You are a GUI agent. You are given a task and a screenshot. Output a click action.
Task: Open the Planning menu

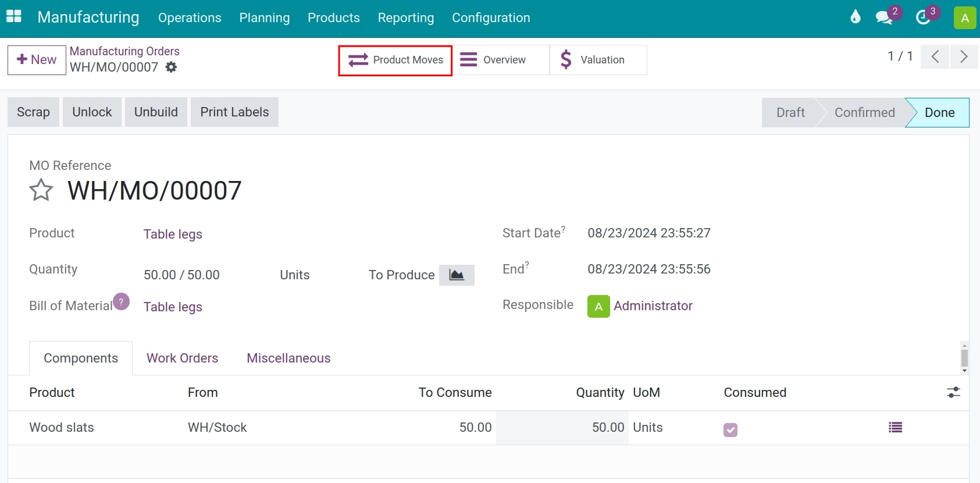point(265,17)
